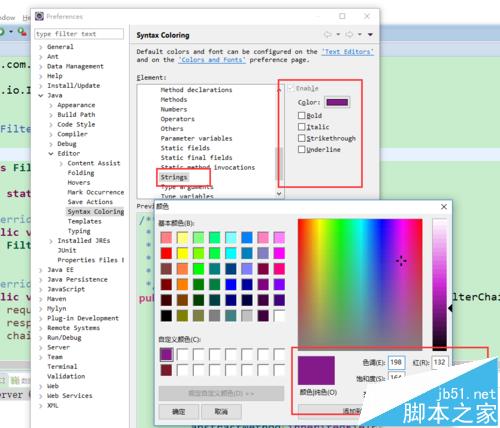Viewport: 500px width, 428px height.
Task: Expand the Server tree node
Action: point(41,347)
